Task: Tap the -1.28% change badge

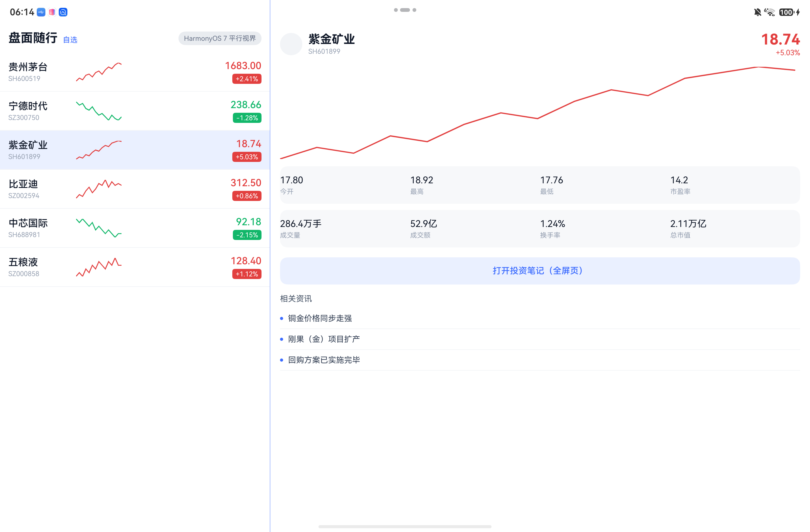Action: [247, 118]
